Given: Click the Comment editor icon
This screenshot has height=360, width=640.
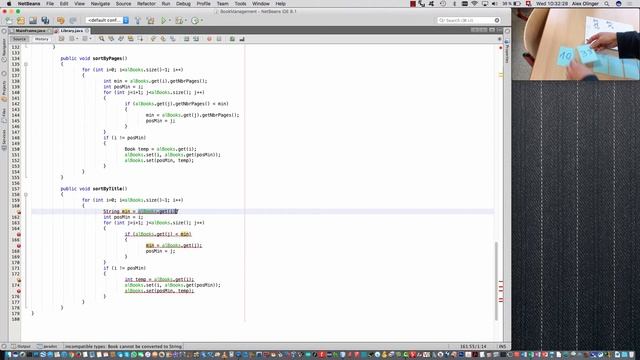Looking at the screenshot, I should [232, 39].
